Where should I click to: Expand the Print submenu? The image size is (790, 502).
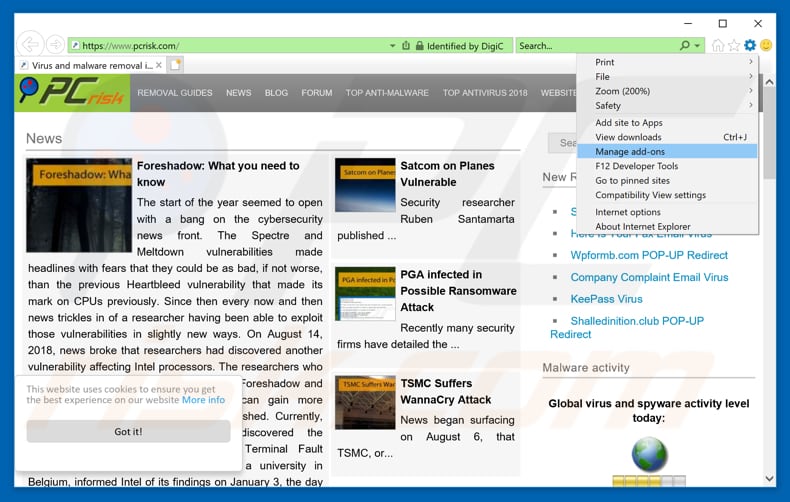[667, 62]
